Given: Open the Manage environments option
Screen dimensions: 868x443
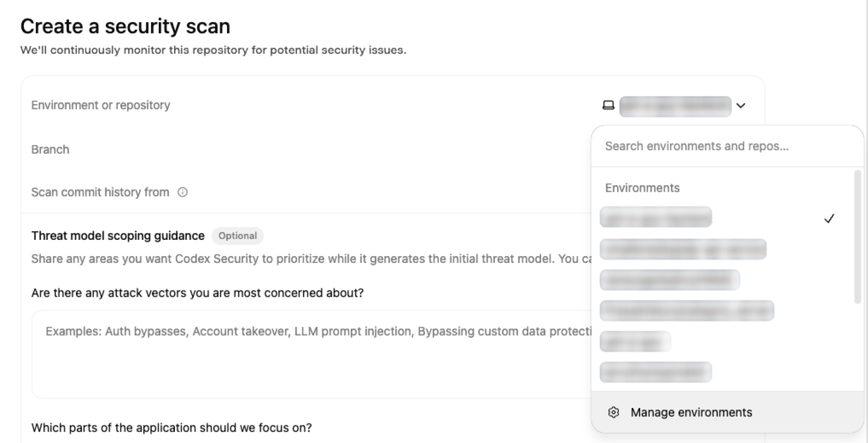Looking at the screenshot, I should click(x=691, y=412).
